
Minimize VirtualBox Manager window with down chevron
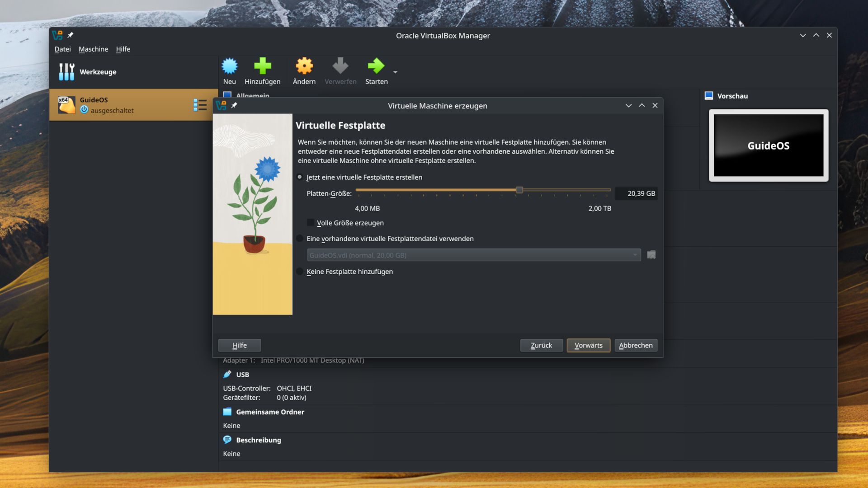803,35
